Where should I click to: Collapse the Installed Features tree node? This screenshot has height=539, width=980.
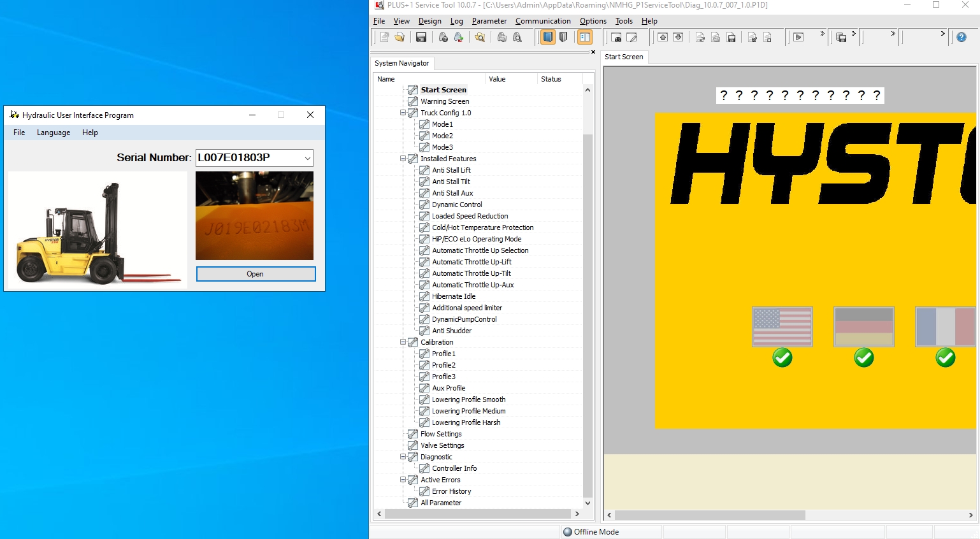[403, 159]
